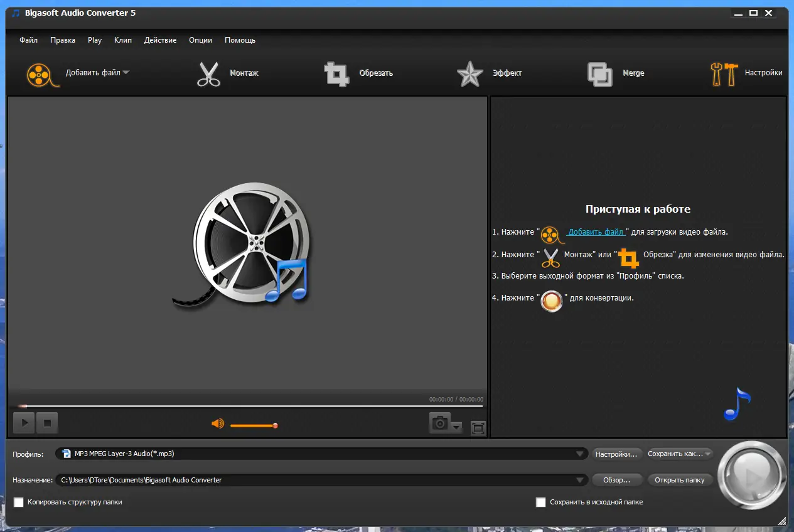Check Сохранить в исходной папке
The width and height of the screenshot is (794, 532).
click(540, 502)
